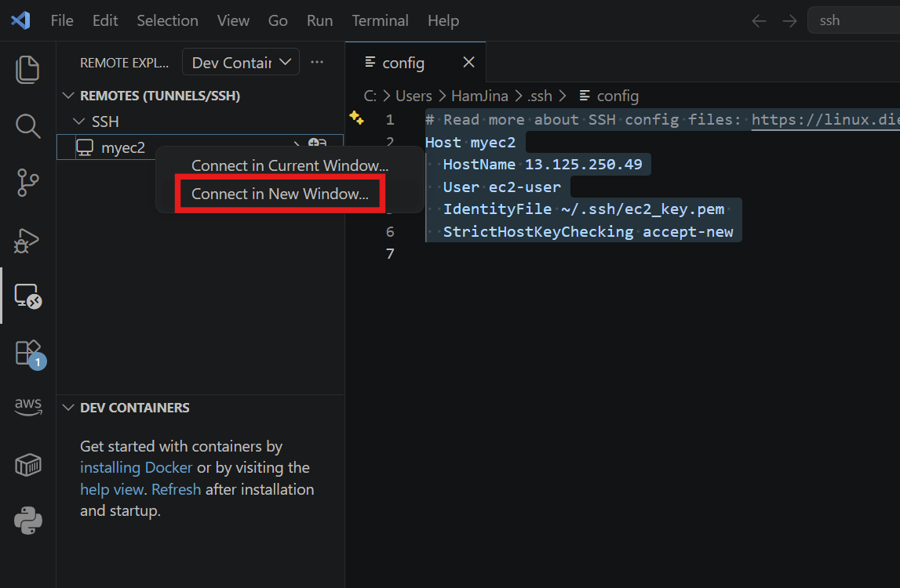Image resolution: width=900 pixels, height=588 pixels.
Task: Open the Explorer view in activity bar
Action: [x=27, y=70]
